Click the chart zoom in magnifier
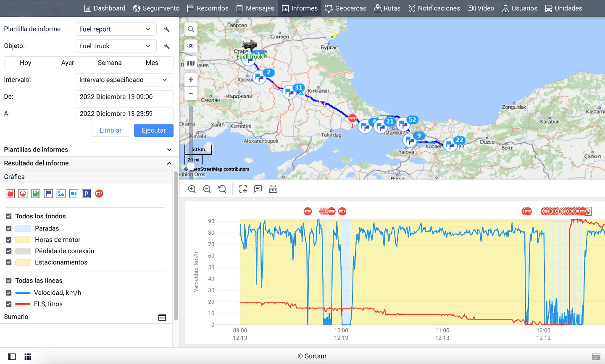Image resolution: width=605 pixels, height=364 pixels. click(192, 189)
